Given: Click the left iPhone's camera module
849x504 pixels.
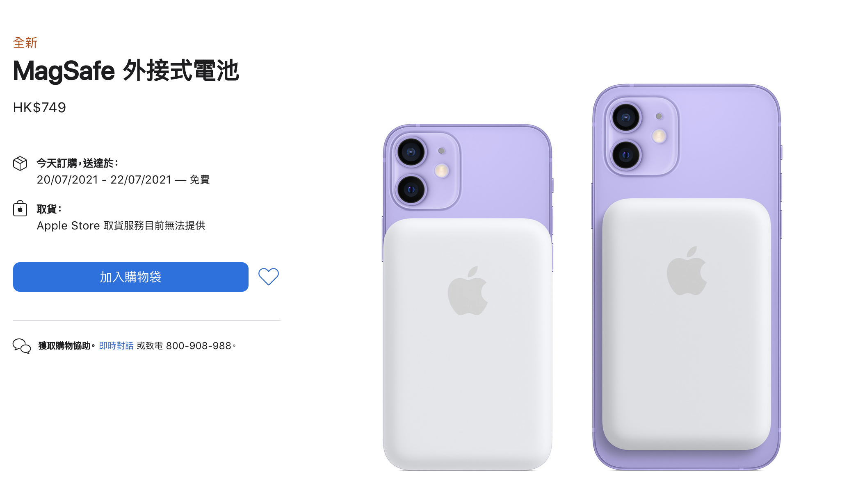Looking at the screenshot, I should pyautogui.click(x=425, y=170).
